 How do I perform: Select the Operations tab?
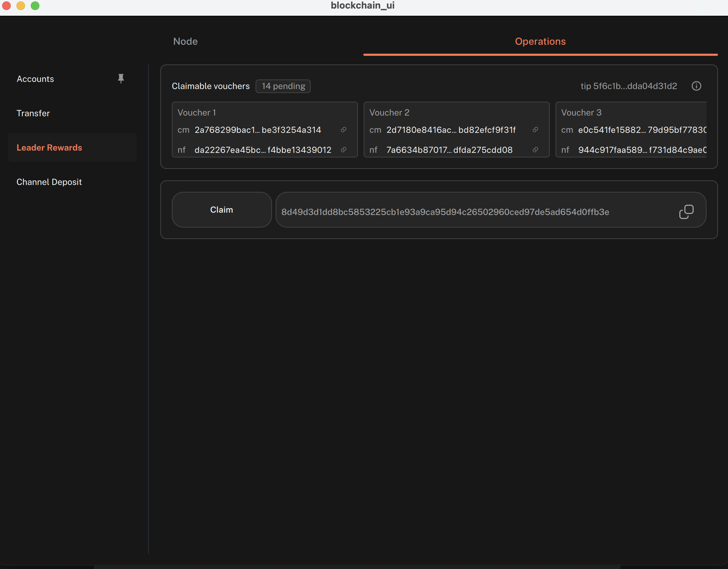(540, 42)
